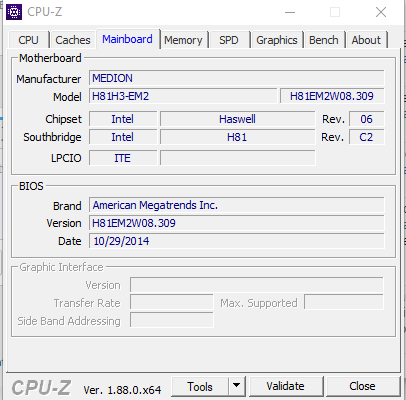Image resolution: width=406 pixels, height=400 pixels.
Task: Click the Max. Supported field
Action: coord(344,303)
